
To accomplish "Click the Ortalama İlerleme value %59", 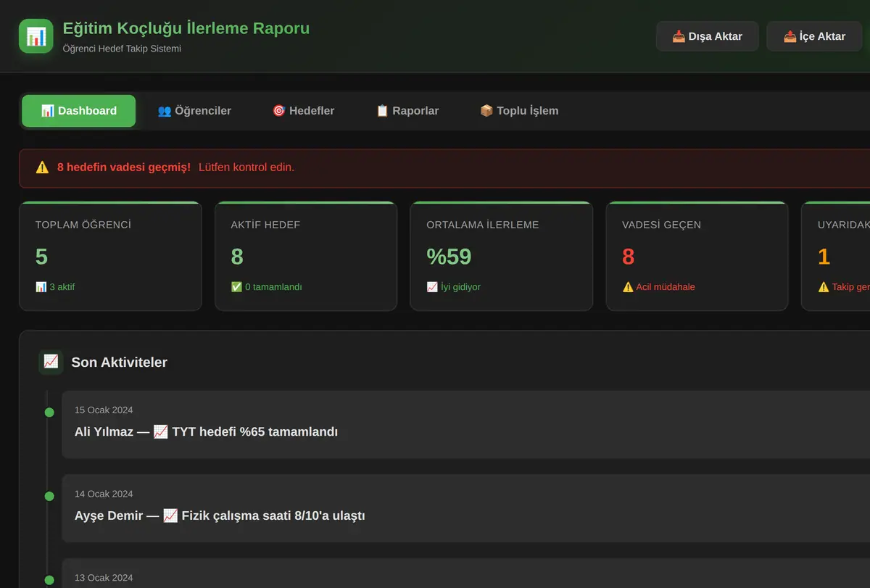I will tap(449, 257).
